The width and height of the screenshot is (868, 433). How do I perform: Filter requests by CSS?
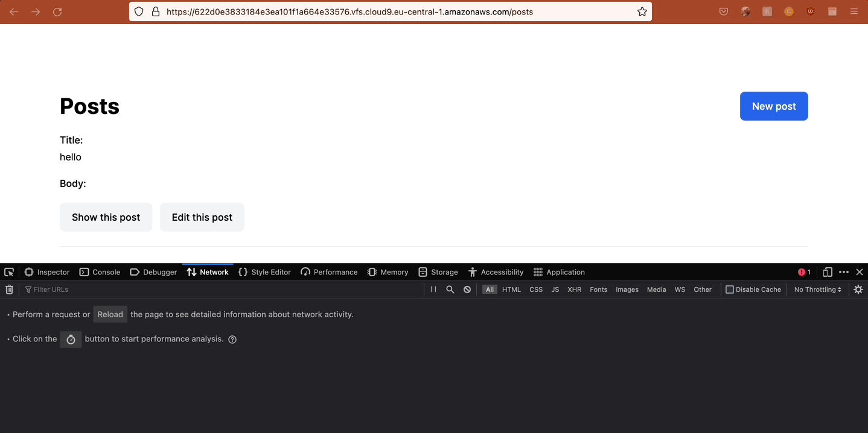pyautogui.click(x=536, y=289)
